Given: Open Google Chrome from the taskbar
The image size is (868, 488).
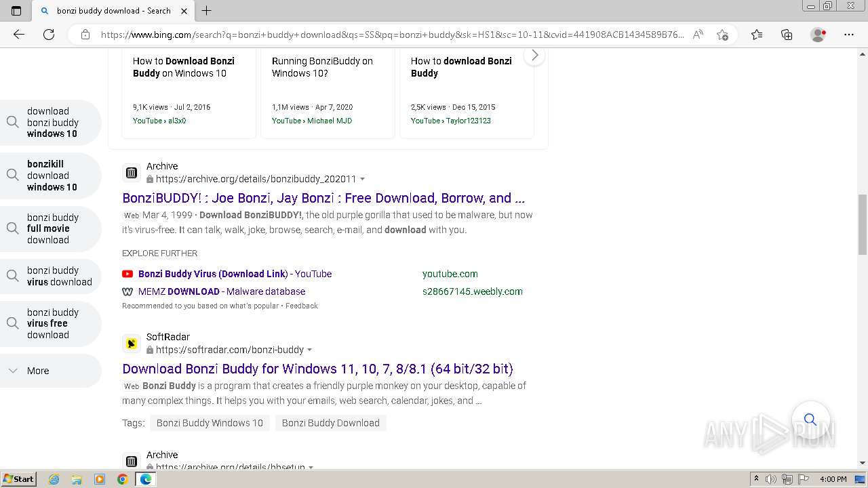Looking at the screenshot, I should tap(122, 479).
